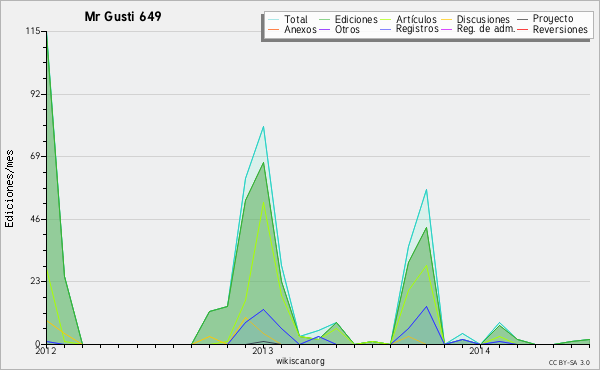Click the x-axis label '2012'
The height and width of the screenshot is (370, 600).
(x=46, y=351)
